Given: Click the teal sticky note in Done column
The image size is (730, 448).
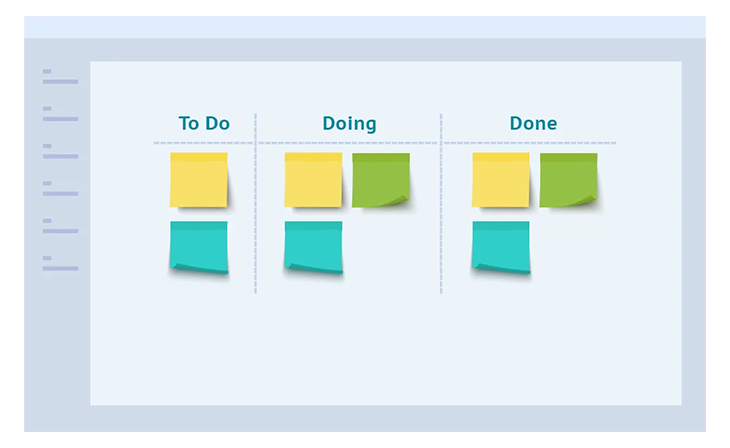Looking at the screenshot, I should tap(500, 247).
